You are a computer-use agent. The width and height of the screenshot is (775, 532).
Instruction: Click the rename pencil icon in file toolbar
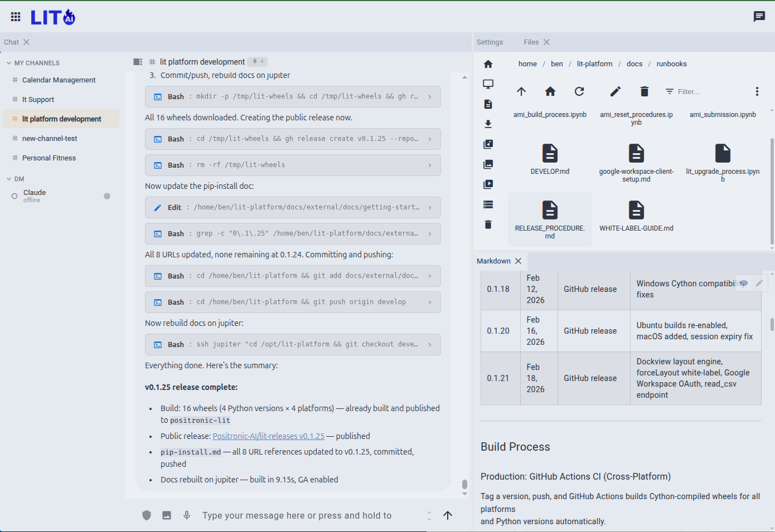[616, 91]
